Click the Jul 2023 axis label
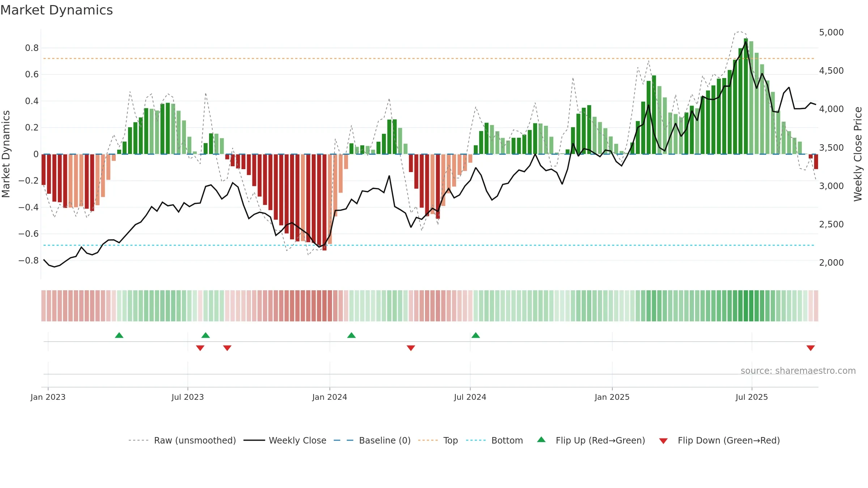The width and height of the screenshot is (868, 488). coord(188,397)
